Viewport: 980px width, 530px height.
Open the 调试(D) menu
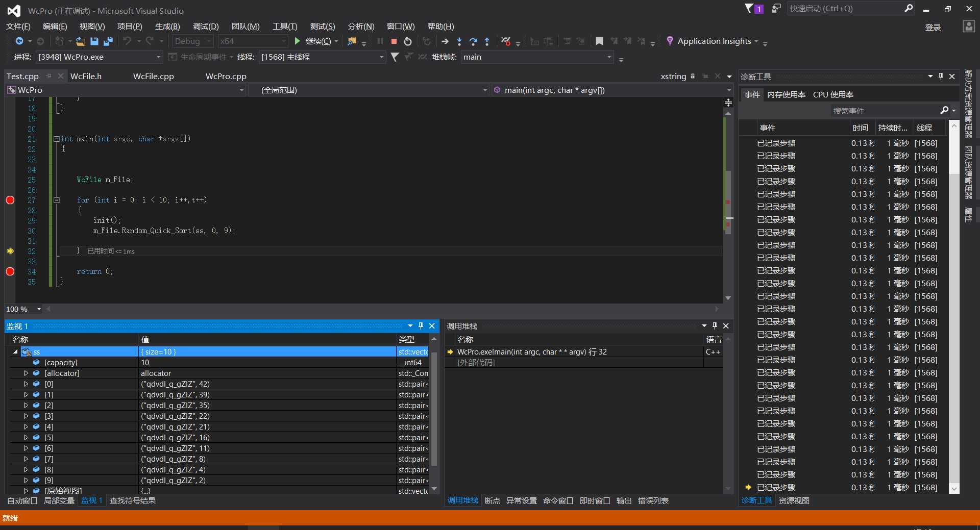click(x=206, y=27)
